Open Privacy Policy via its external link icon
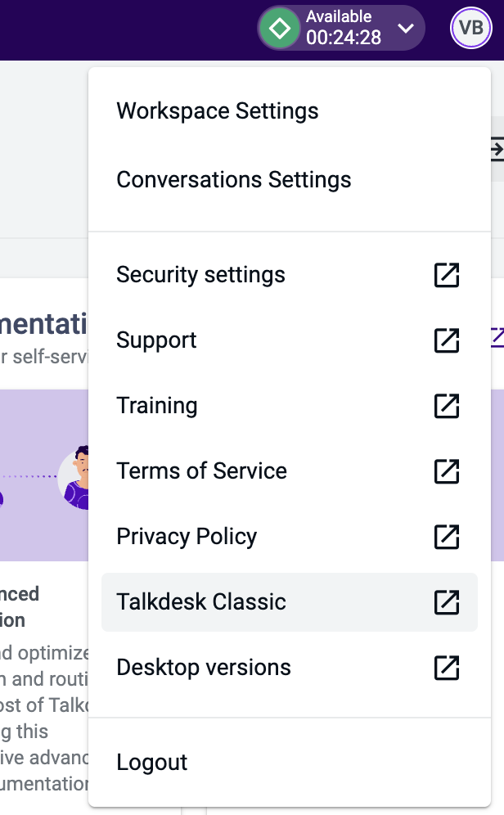This screenshot has width=504, height=815. [446, 537]
